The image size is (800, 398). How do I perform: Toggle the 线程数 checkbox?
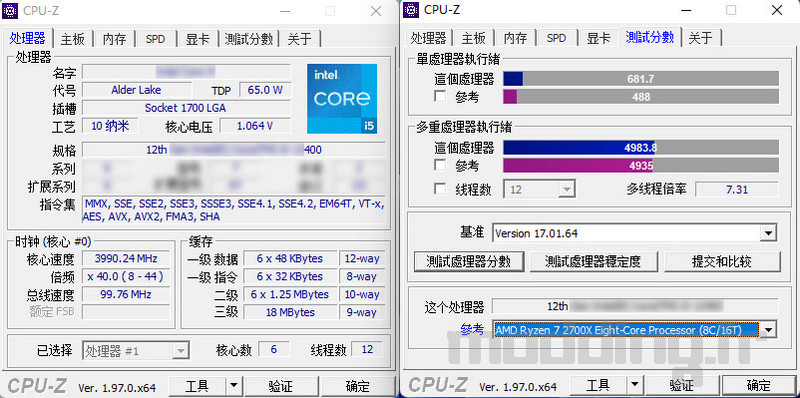(x=440, y=189)
